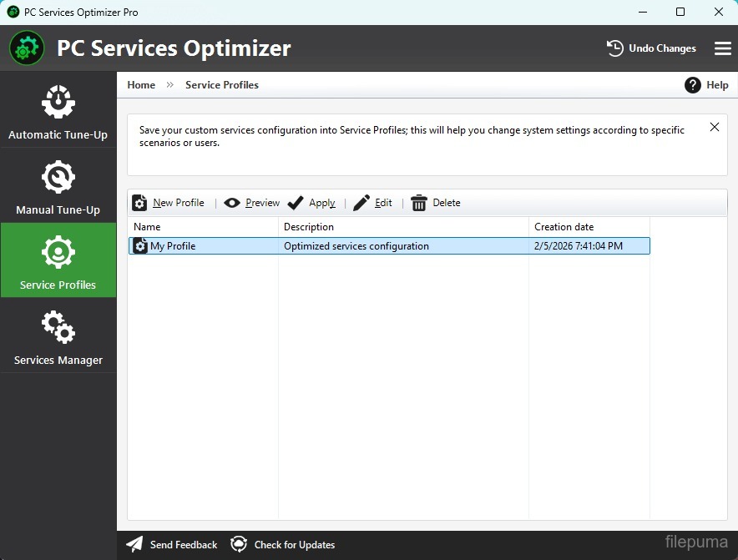The image size is (738, 560).
Task: Open the Automatic Tune-Up section
Action: pos(58,111)
